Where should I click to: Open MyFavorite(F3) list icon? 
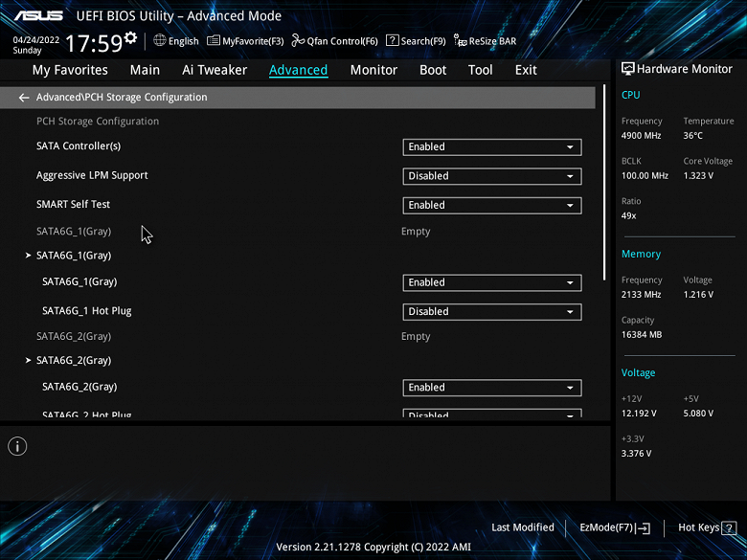(x=214, y=40)
